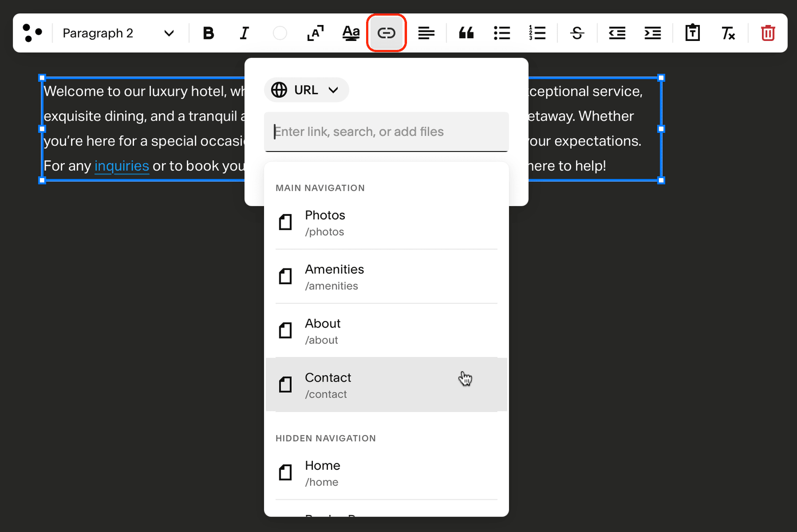This screenshot has width=797, height=532.
Task: Open the text alignment options
Action: [426, 33]
